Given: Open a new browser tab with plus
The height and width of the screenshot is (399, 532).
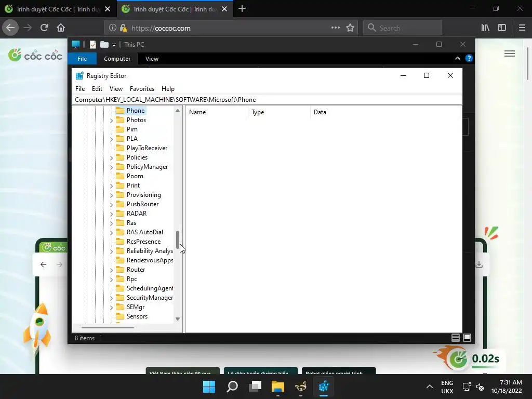Looking at the screenshot, I should pyautogui.click(x=242, y=9).
